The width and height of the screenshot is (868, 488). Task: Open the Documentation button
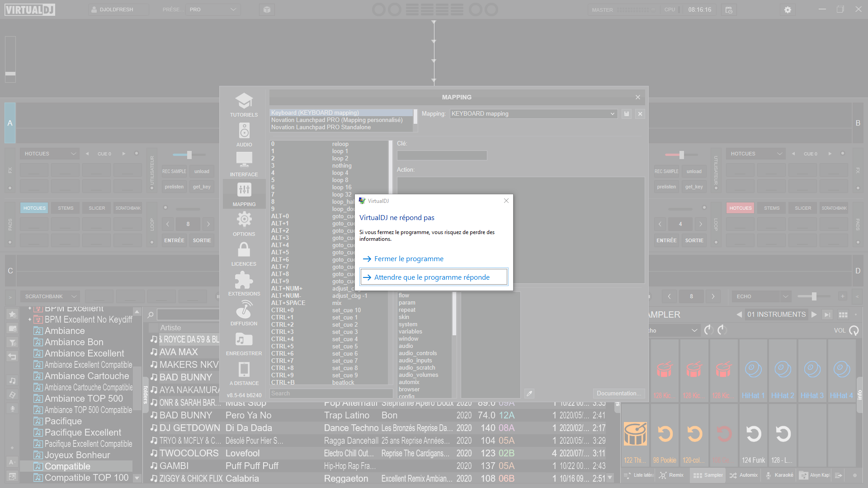(x=619, y=394)
